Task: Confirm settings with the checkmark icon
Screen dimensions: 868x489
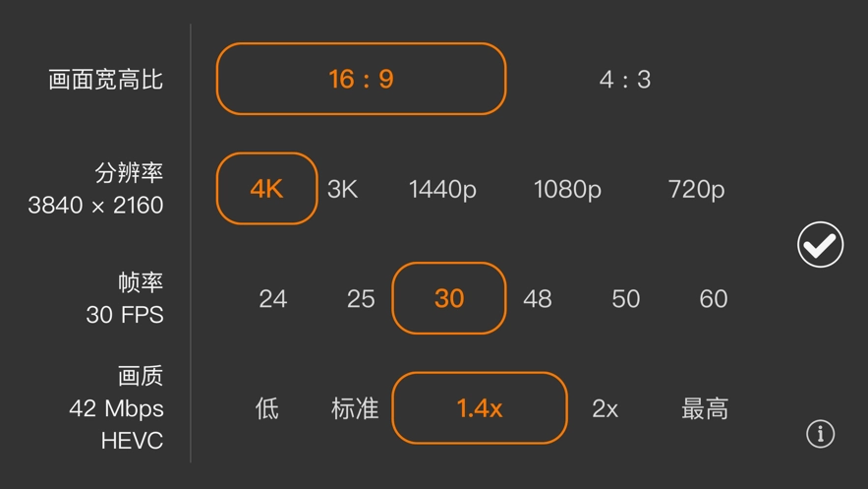Action: pyautogui.click(x=820, y=245)
